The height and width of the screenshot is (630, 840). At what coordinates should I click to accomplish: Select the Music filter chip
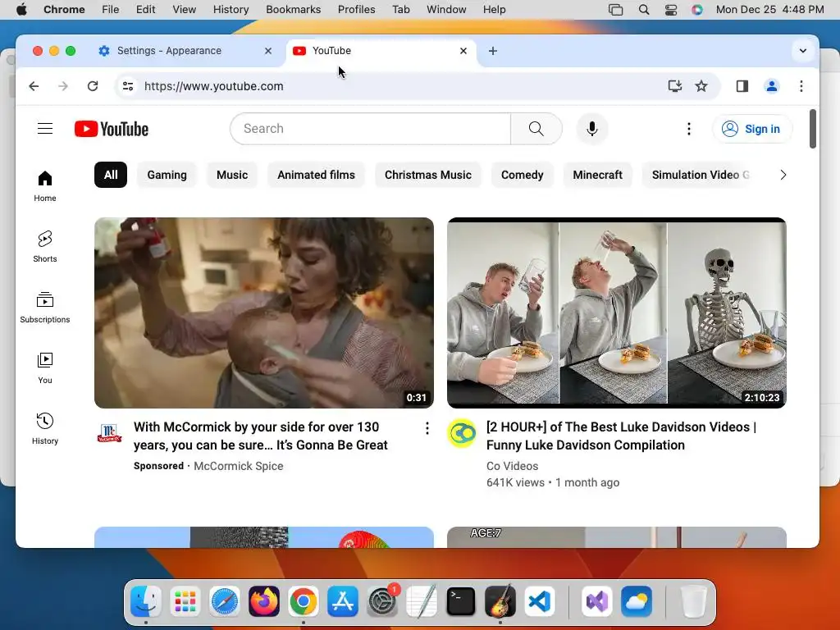click(232, 175)
